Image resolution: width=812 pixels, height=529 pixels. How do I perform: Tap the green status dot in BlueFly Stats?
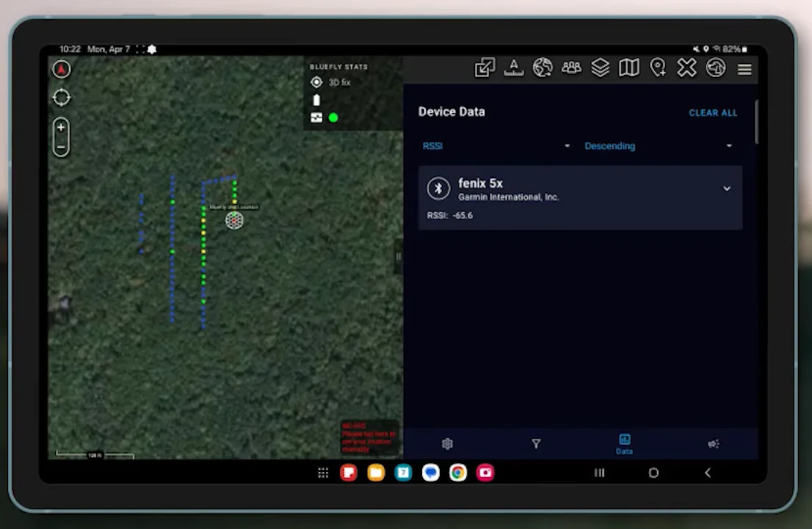333,117
